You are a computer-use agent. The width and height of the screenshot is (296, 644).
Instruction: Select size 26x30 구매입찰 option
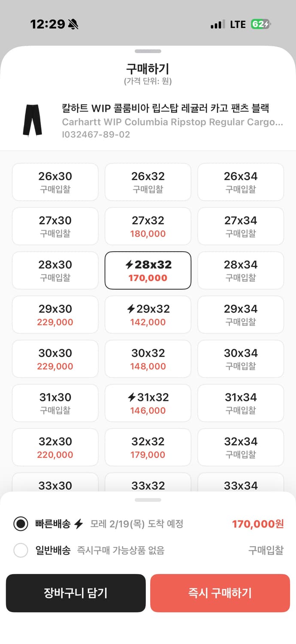coord(55,182)
